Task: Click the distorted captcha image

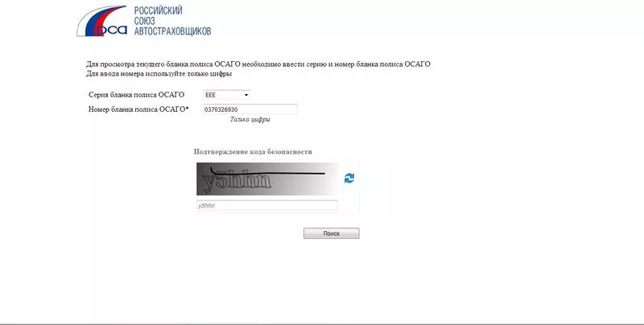Action: point(267,179)
